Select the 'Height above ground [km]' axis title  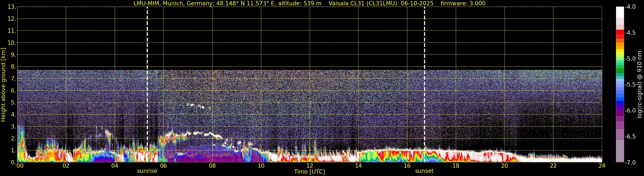tap(3, 85)
